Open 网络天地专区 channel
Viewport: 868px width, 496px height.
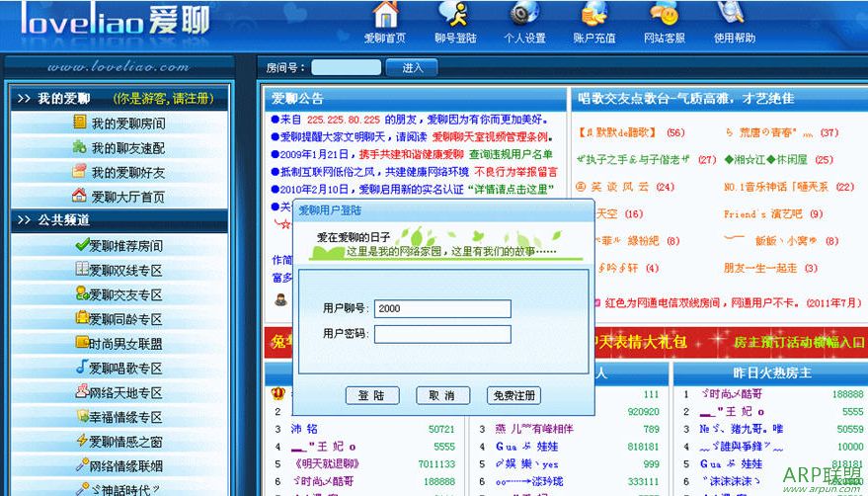pyautogui.click(x=119, y=392)
